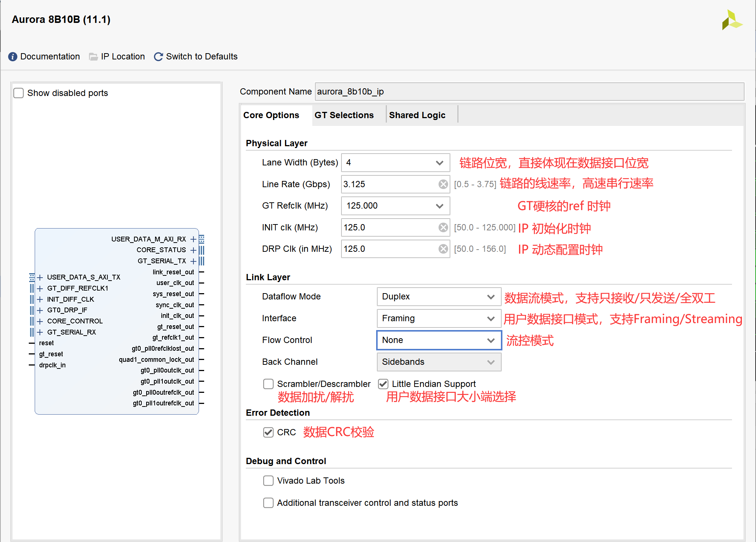Open the IP Location folder icon
The height and width of the screenshot is (542, 756).
pyautogui.click(x=93, y=56)
